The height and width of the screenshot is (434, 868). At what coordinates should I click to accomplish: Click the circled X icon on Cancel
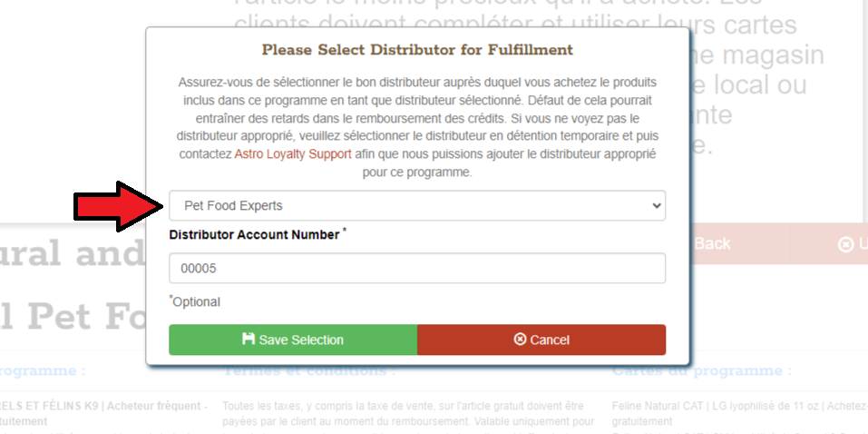point(520,340)
